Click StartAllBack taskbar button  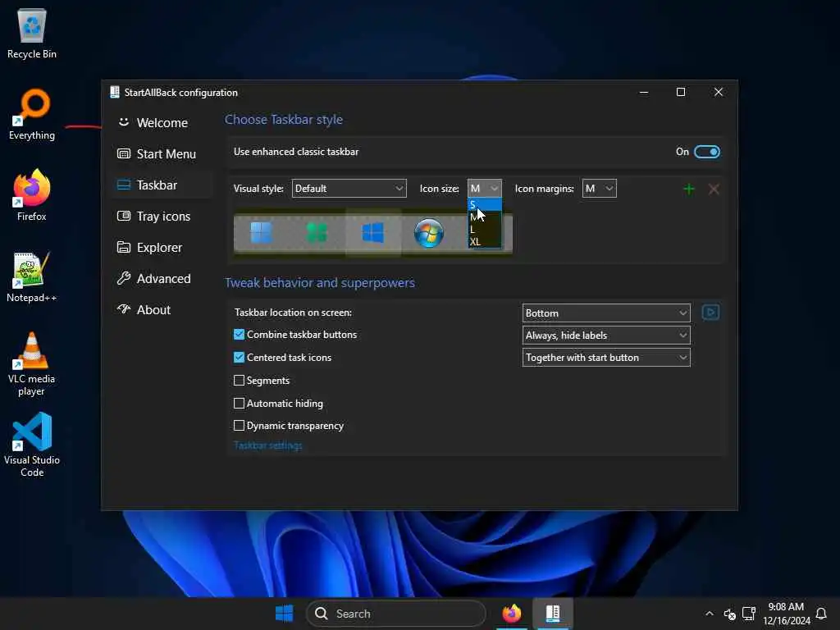pyautogui.click(x=553, y=614)
